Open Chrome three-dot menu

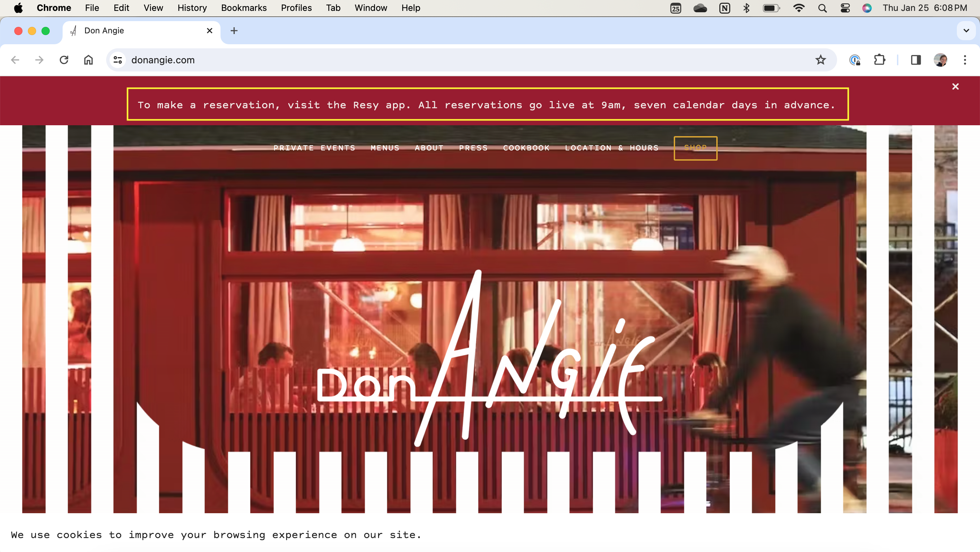(965, 60)
